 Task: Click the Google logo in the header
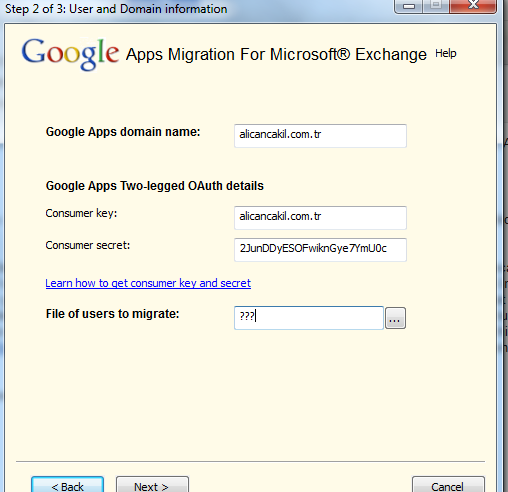coord(70,54)
